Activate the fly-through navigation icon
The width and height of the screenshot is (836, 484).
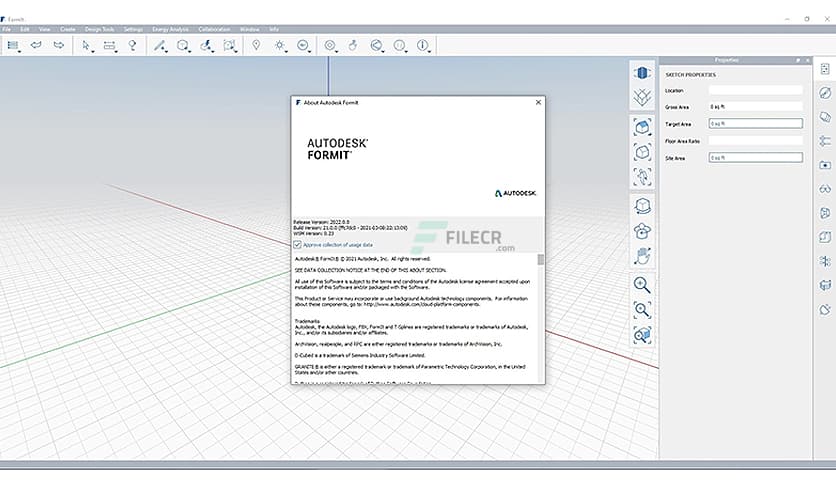pos(642,177)
